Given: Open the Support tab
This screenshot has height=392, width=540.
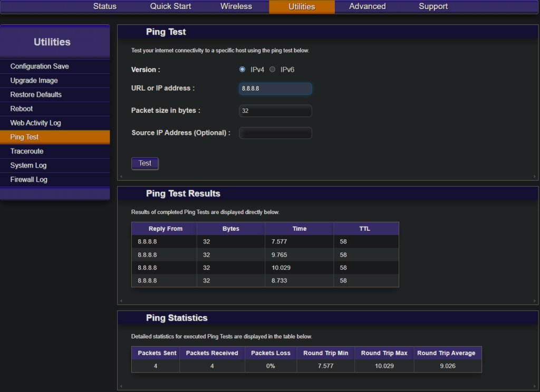Looking at the screenshot, I should [433, 6].
